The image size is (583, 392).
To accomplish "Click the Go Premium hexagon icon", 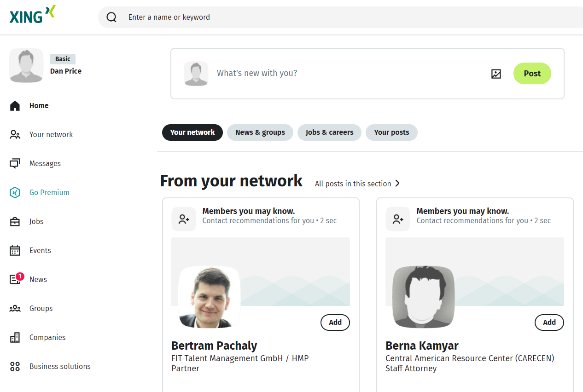I will point(14,192).
